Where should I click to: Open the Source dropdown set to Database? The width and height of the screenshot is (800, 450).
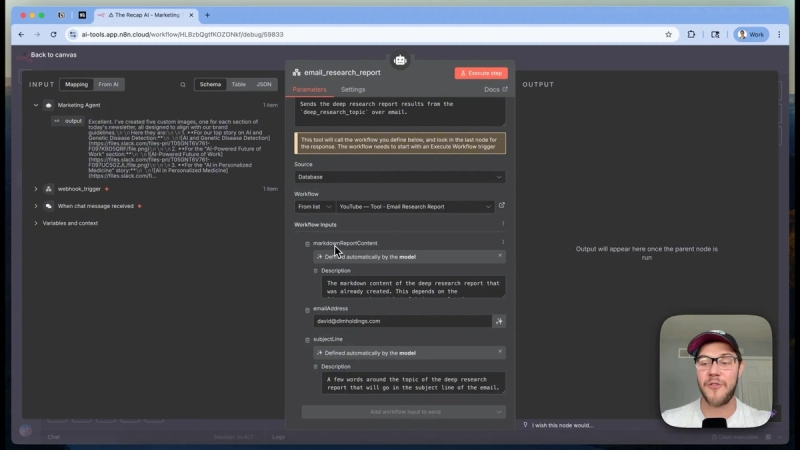[x=400, y=177]
